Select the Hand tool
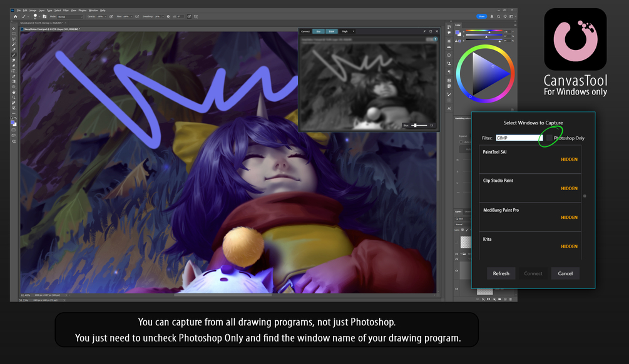Viewport: 629px width, 364px height. click(14, 92)
